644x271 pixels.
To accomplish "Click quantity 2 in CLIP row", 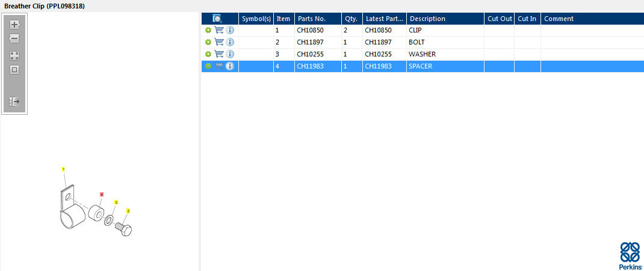I will point(352,30).
